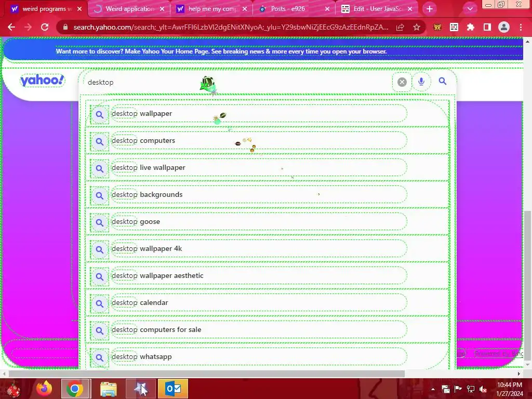The width and height of the screenshot is (532, 399).
Task: Switch to Chrome in the taskbar
Action: pyautogui.click(x=75, y=389)
